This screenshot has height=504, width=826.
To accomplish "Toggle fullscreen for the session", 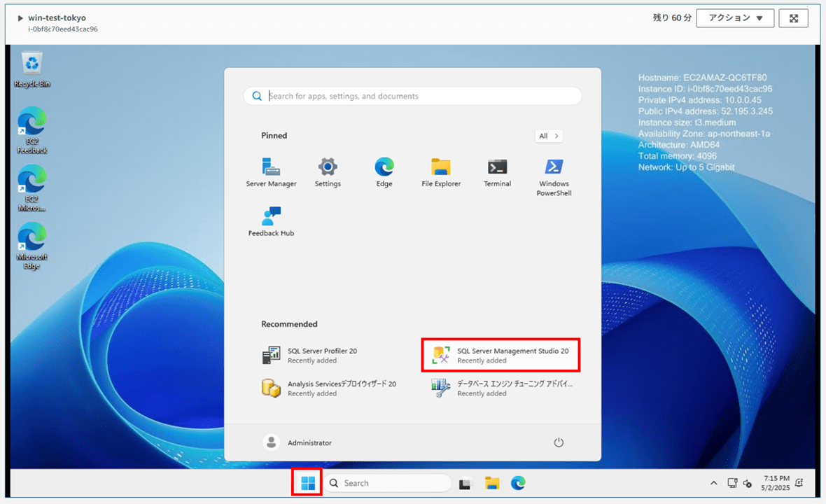I will pos(793,18).
